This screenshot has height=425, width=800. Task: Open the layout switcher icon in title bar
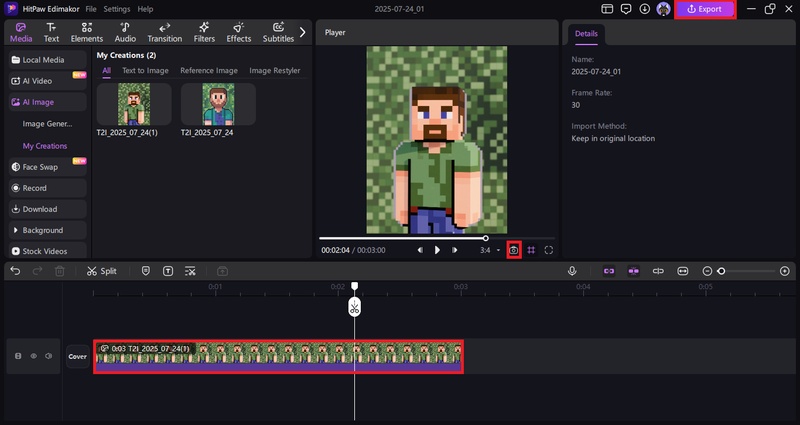607,9
